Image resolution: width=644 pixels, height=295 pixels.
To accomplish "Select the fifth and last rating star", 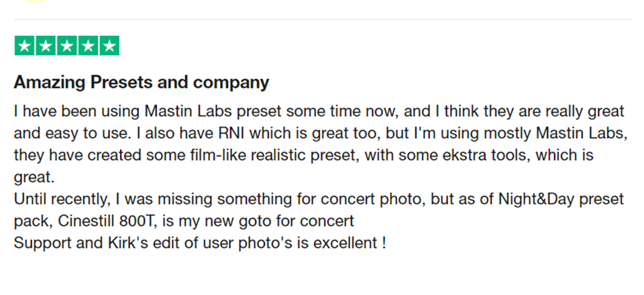I will click(x=109, y=46).
